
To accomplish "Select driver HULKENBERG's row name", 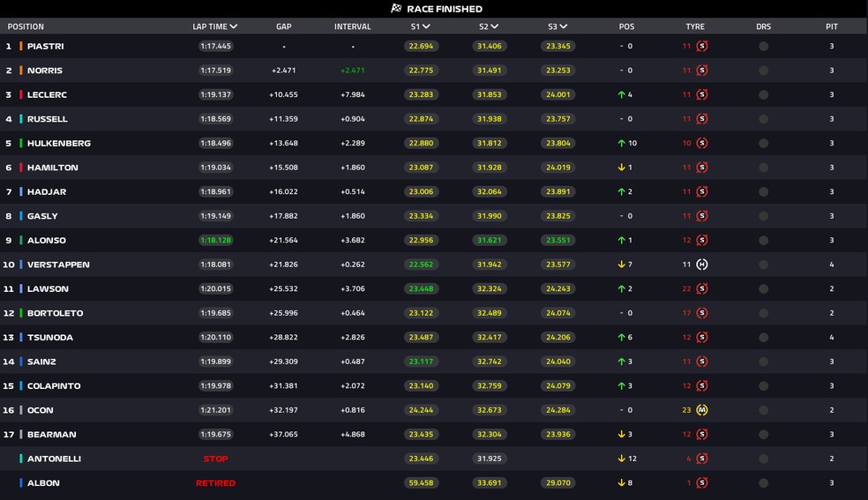I will [59, 143].
